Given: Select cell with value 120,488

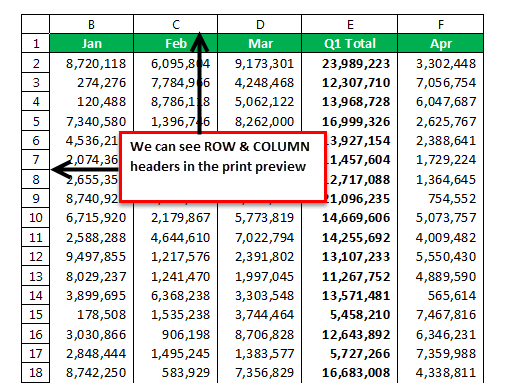Looking at the screenshot, I should 91,101.
